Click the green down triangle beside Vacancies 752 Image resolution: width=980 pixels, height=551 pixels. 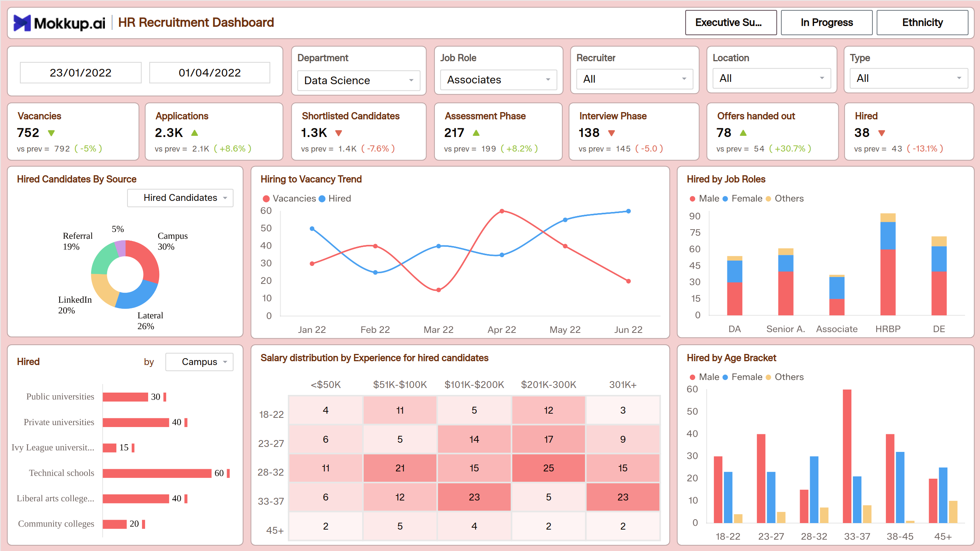[x=51, y=133]
